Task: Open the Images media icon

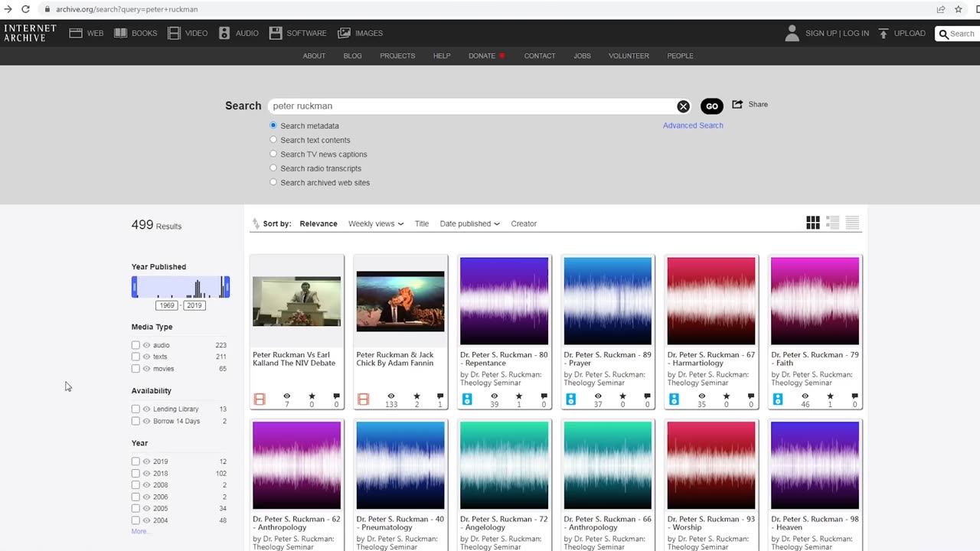Action: pos(345,33)
